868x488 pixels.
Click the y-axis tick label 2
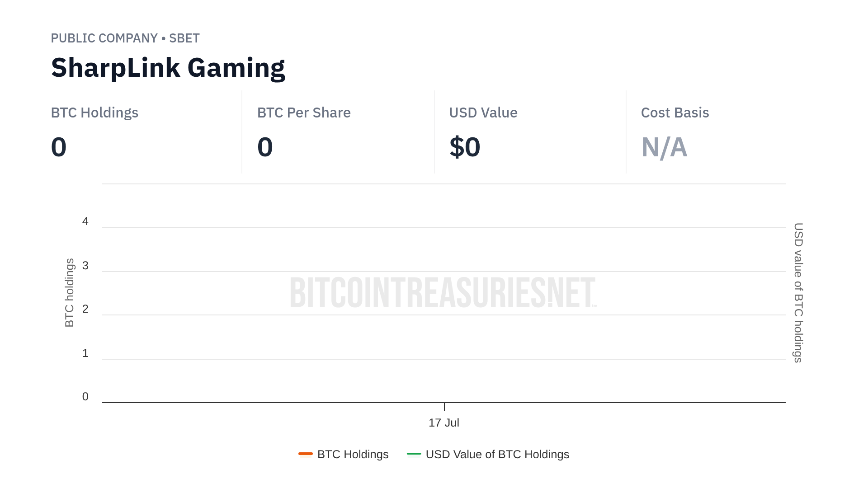[x=85, y=309]
